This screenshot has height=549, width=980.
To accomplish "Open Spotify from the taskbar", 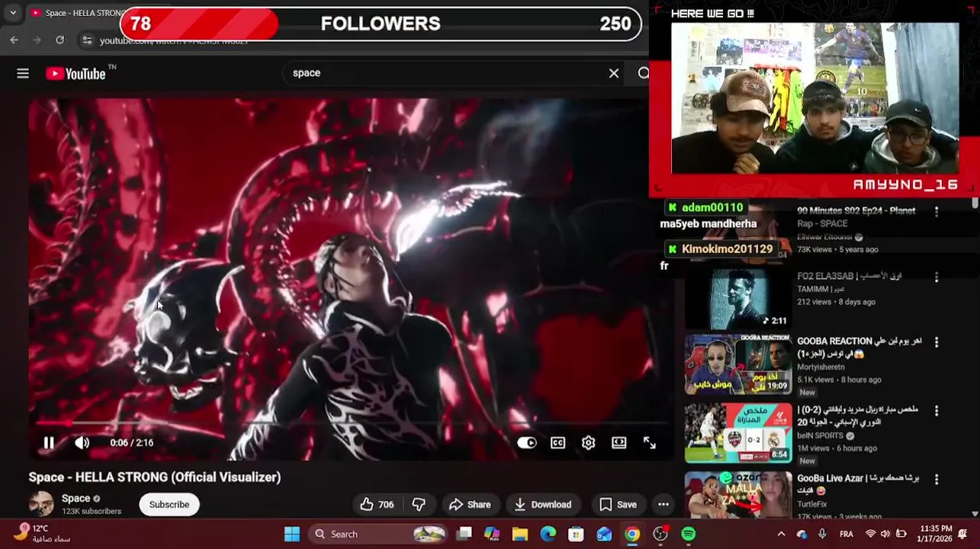I will pos(688,534).
